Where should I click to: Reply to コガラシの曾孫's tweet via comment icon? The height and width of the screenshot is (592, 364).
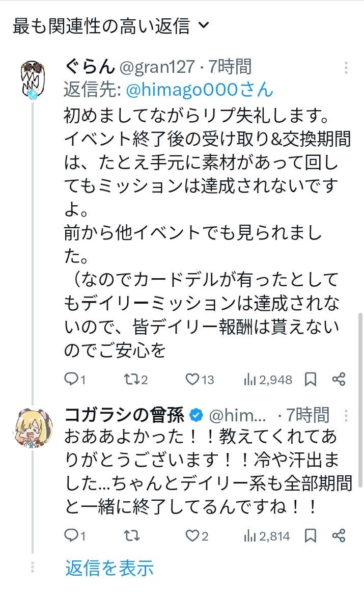point(71,535)
